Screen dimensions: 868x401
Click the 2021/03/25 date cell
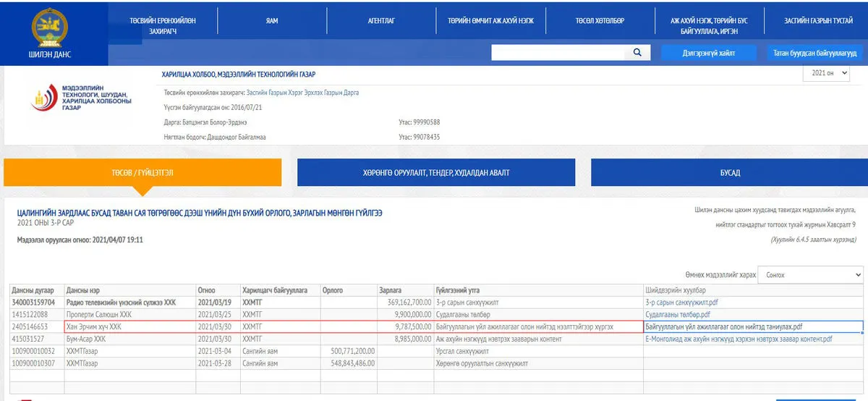pos(218,314)
